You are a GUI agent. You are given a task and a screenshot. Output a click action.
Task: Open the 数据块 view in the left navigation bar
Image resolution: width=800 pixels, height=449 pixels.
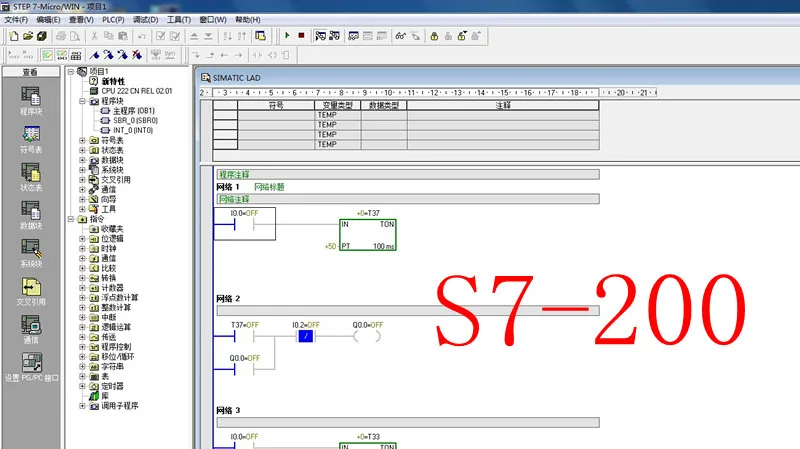pos(31,215)
